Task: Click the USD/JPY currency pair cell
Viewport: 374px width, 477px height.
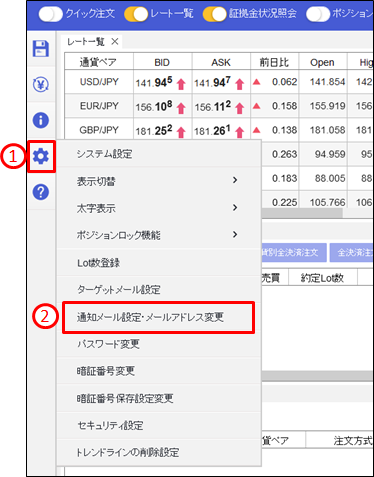Action: [99, 82]
